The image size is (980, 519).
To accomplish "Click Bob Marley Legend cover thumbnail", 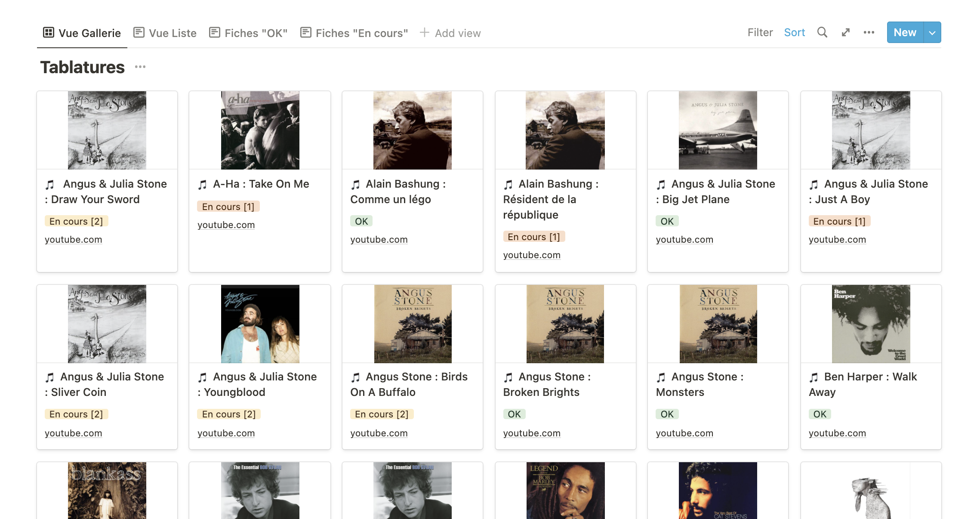I will tap(566, 491).
